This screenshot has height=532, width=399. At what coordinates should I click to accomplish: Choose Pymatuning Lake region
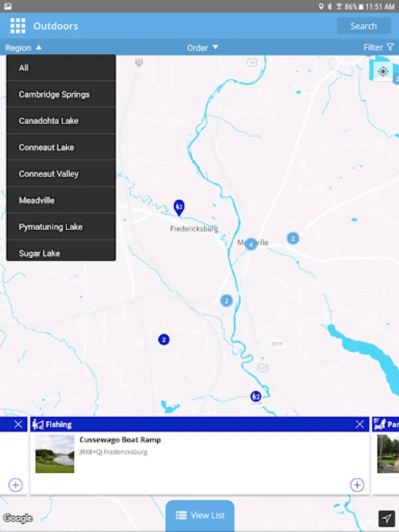pyautogui.click(x=61, y=226)
